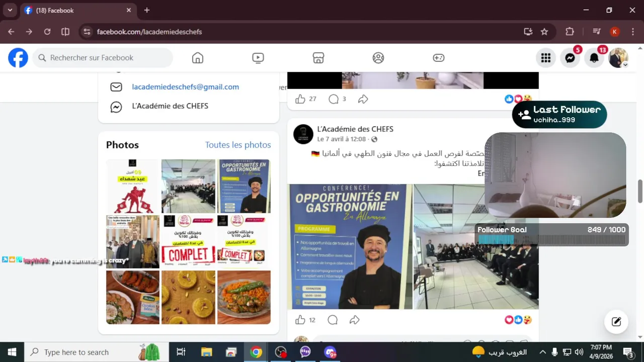Click the new message compose icon
The width and height of the screenshot is (644, 362).
click(616, 322)
